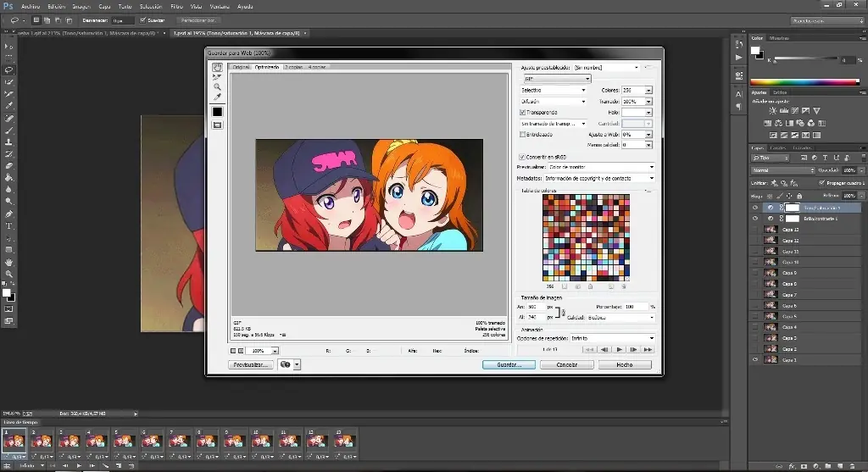Enable the Entrelazado checkbox

522,134
